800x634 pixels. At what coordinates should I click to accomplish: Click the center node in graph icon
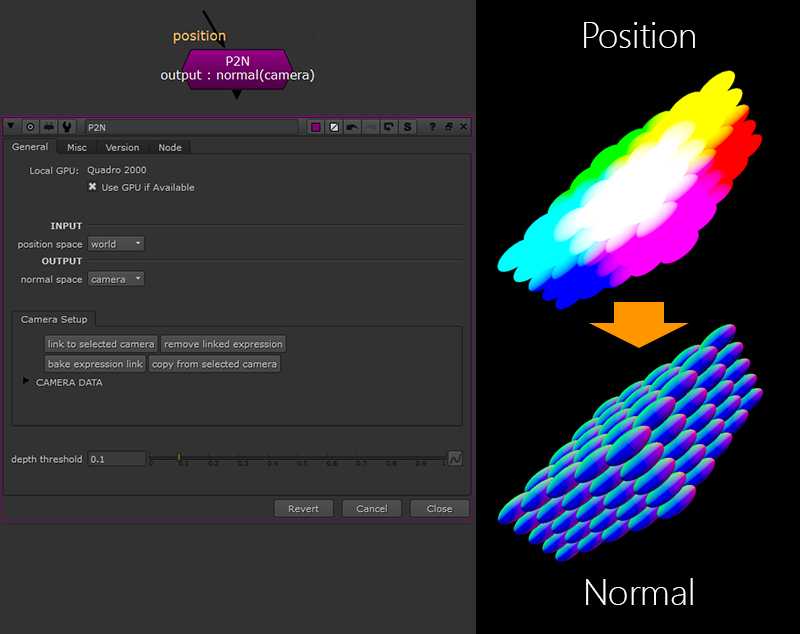(x=30, y=127)
